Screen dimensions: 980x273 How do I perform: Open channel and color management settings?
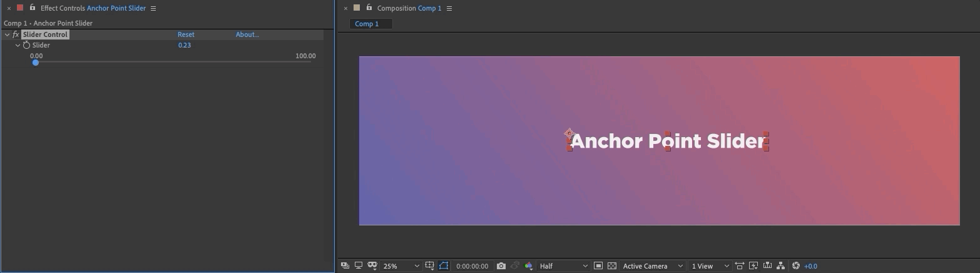529,265
